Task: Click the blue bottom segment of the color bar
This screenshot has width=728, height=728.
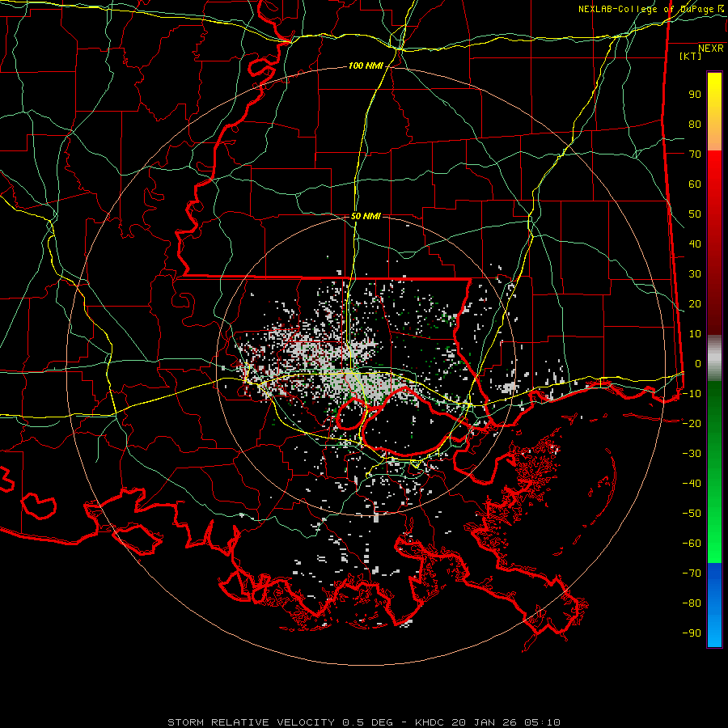Action: coord(714,605)
